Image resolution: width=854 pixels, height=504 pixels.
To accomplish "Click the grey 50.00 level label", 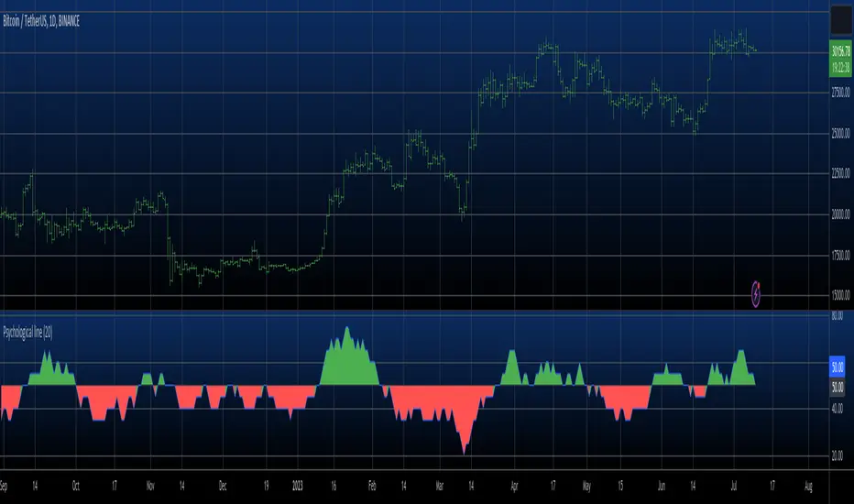I will click(838, 388).
